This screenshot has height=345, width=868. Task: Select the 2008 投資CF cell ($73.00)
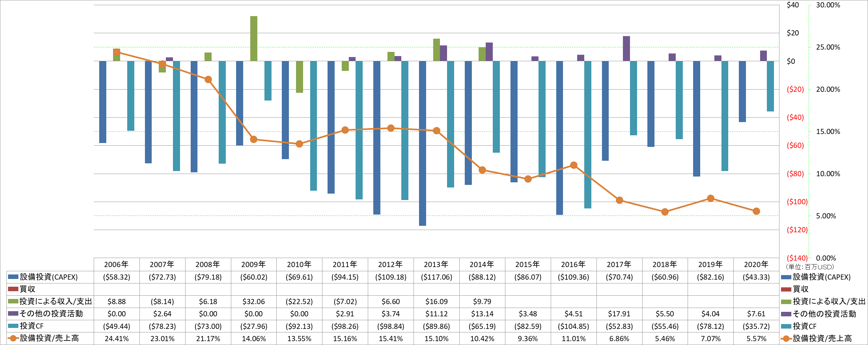(208, 326)
